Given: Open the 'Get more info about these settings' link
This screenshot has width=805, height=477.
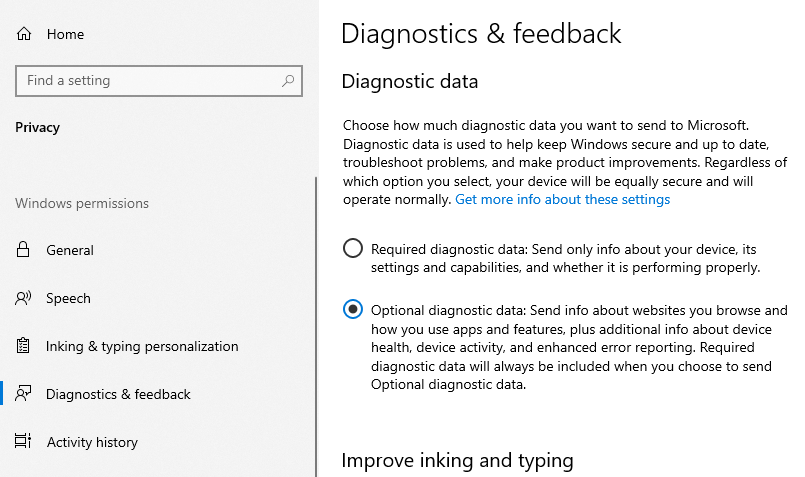Looking at the screenshot, I should (562, 199).
